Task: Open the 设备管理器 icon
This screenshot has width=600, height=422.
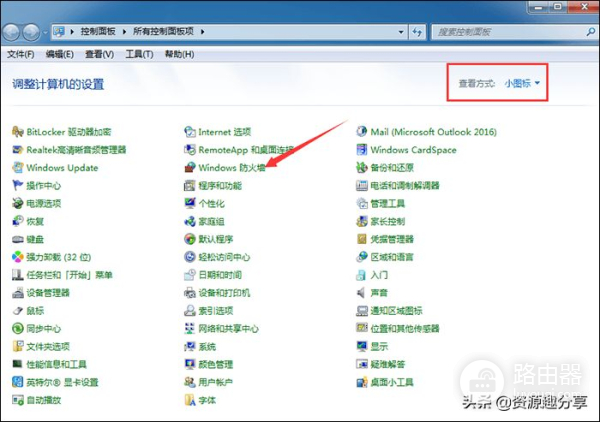Action: tap(18, 293)
